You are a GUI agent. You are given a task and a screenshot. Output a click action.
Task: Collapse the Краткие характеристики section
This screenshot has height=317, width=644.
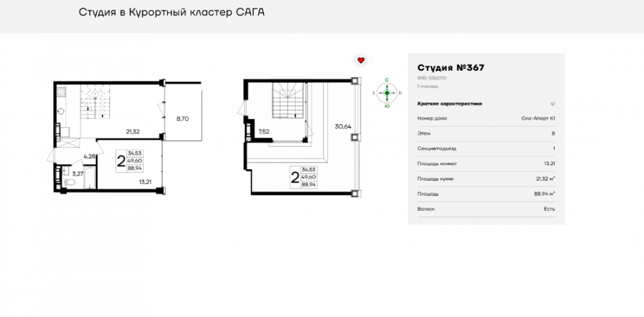(x=552, y=104)
